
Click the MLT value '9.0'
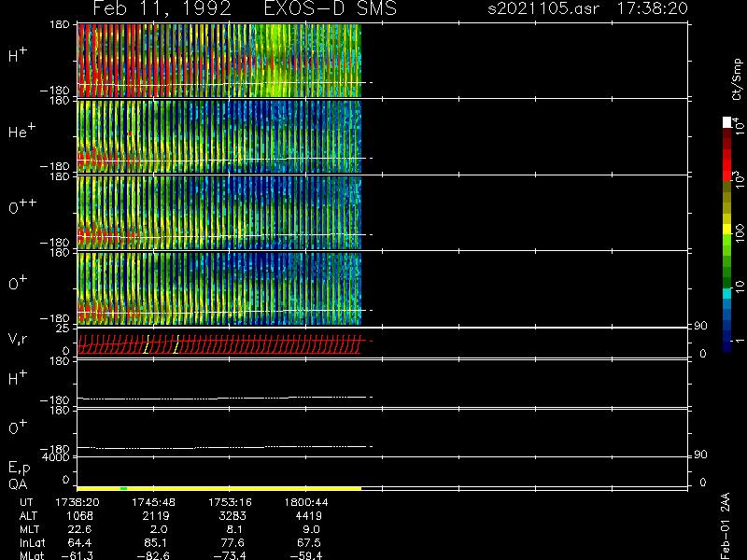tap(311, 529)
